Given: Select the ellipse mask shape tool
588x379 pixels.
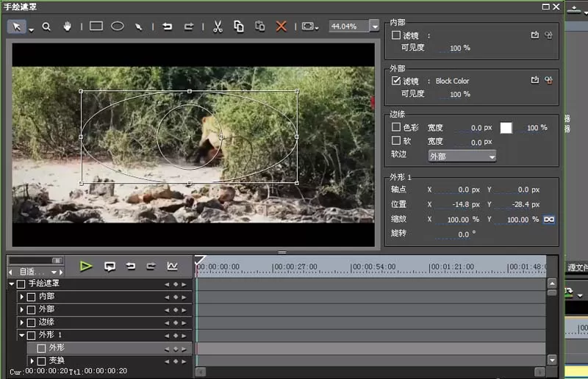Looking at the screenshot, I should pyautogui.click(x=118, y=26).
